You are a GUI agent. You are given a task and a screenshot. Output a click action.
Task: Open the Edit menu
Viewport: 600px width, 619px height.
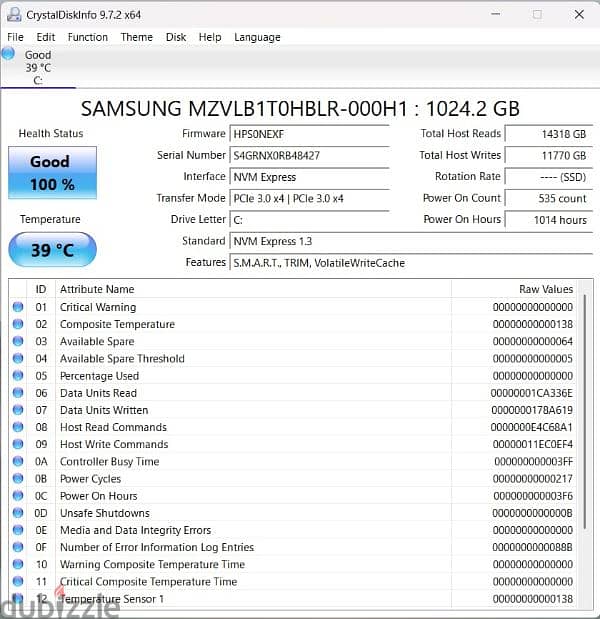(x=46, y=37)
